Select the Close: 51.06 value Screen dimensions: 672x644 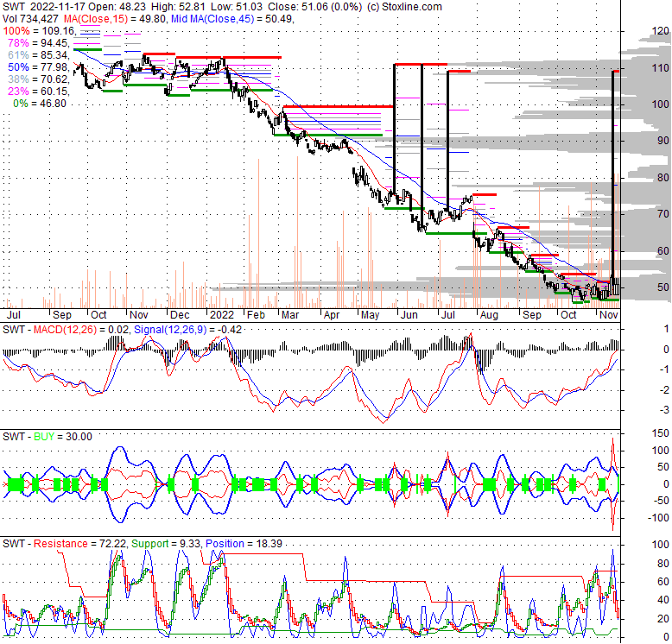299,7
